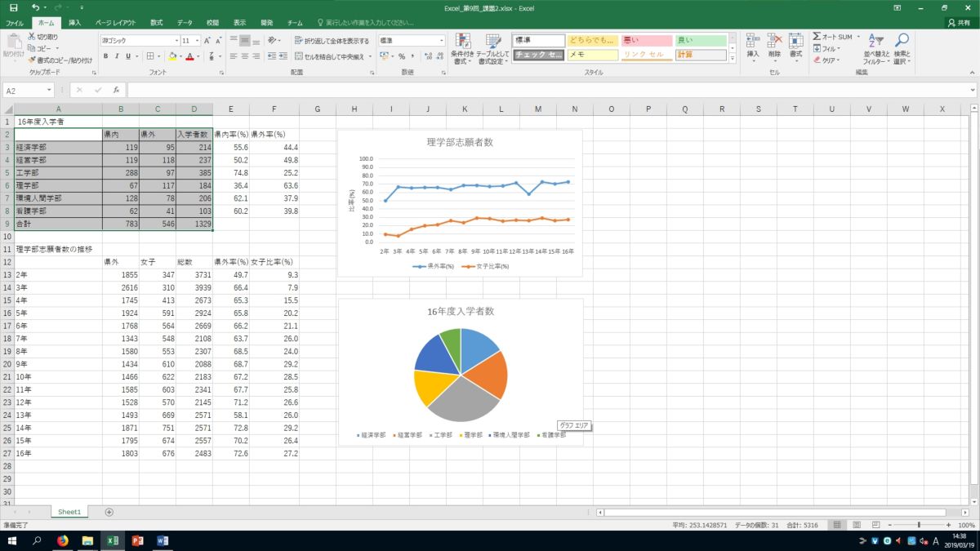Align text left in cell
Screen dimensions: 980x551
pyautogui.click(x=233, y=56)
